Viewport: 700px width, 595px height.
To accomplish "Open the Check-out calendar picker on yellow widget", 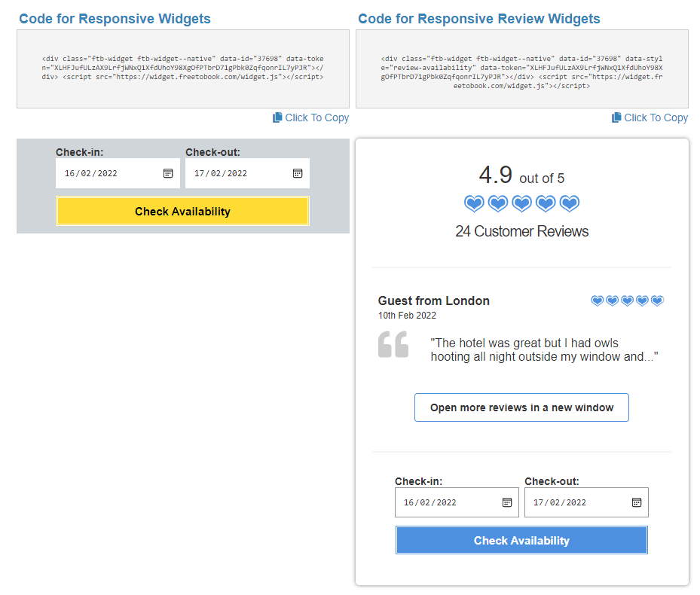I will coord(298,173).
